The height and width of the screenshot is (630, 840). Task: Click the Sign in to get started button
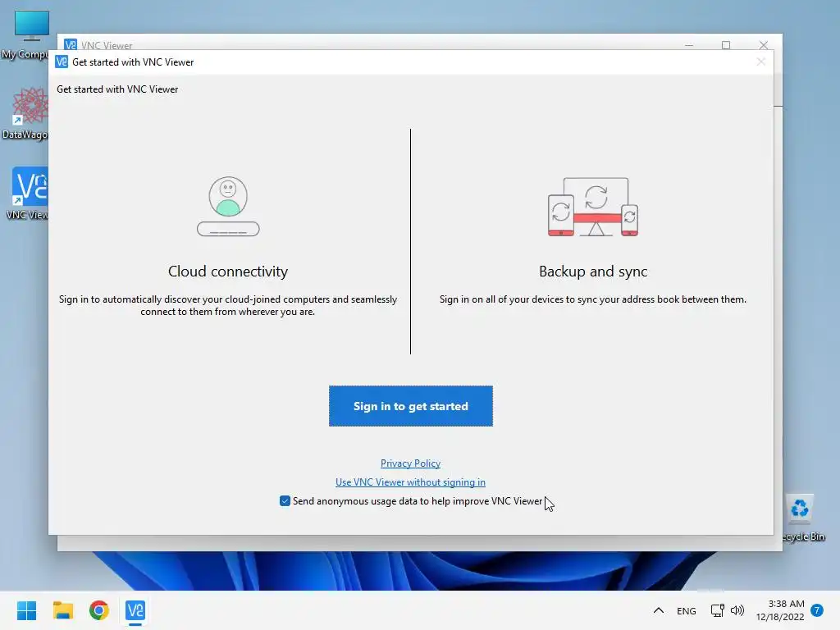click(410, 406)
